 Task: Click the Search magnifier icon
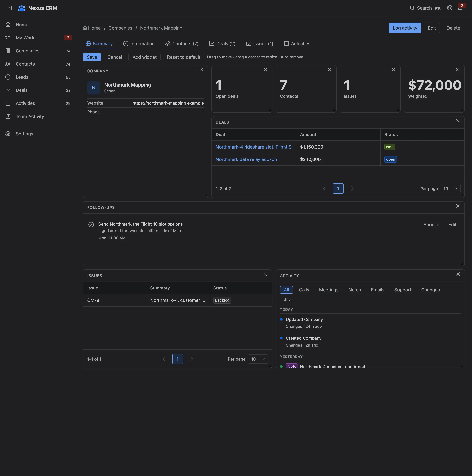[412, 8]
